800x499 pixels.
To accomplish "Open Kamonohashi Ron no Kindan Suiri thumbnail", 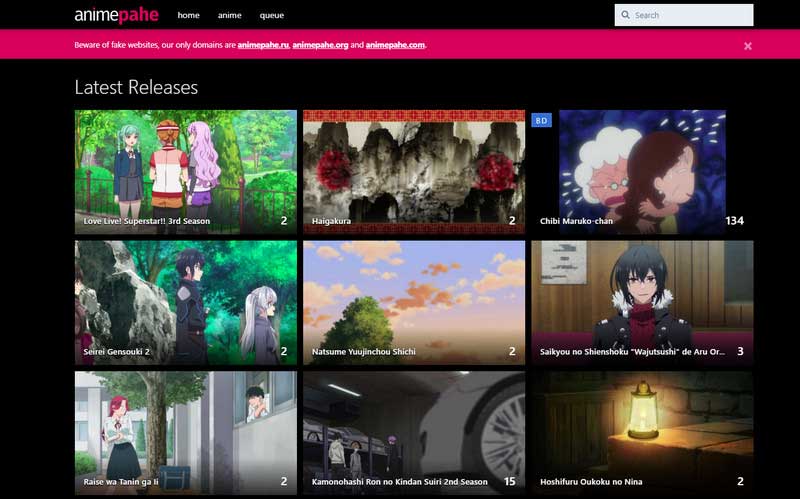I will (414, 433).
